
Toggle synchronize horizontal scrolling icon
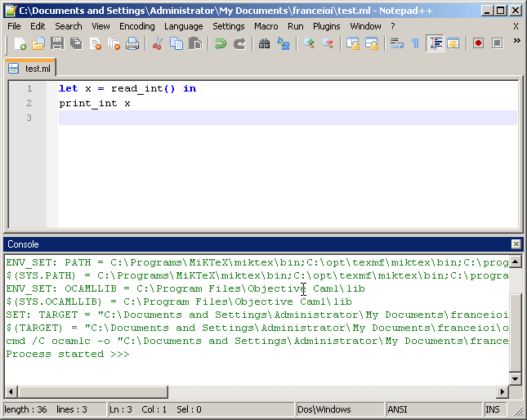pos(372,43)
